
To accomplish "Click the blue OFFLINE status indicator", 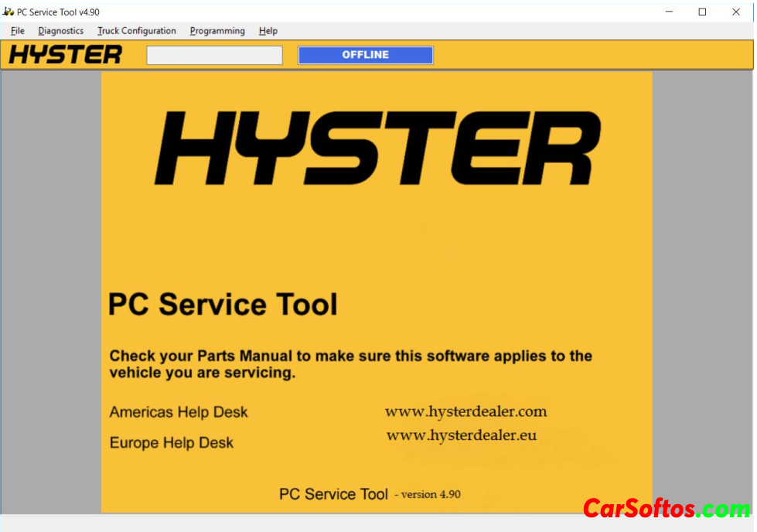I will [x=365, y=55].
